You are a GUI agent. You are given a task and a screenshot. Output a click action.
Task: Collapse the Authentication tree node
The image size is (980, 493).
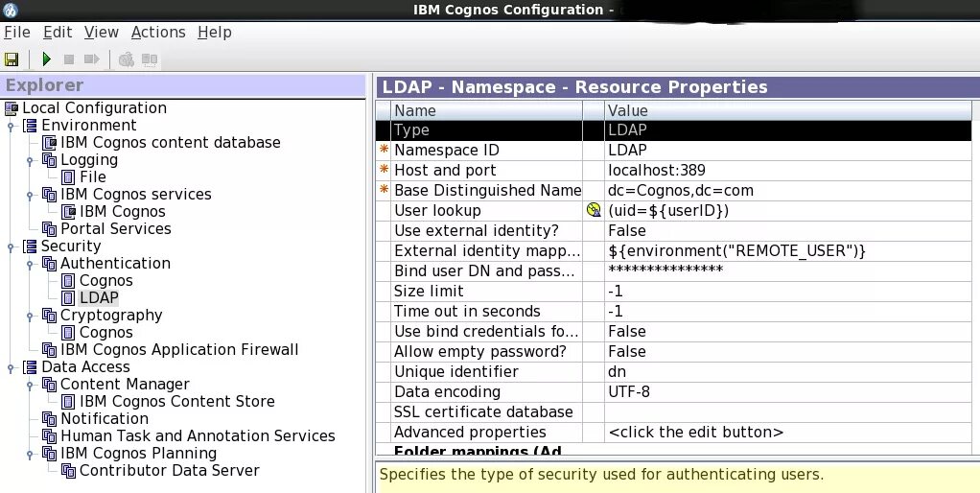[30, 265]
